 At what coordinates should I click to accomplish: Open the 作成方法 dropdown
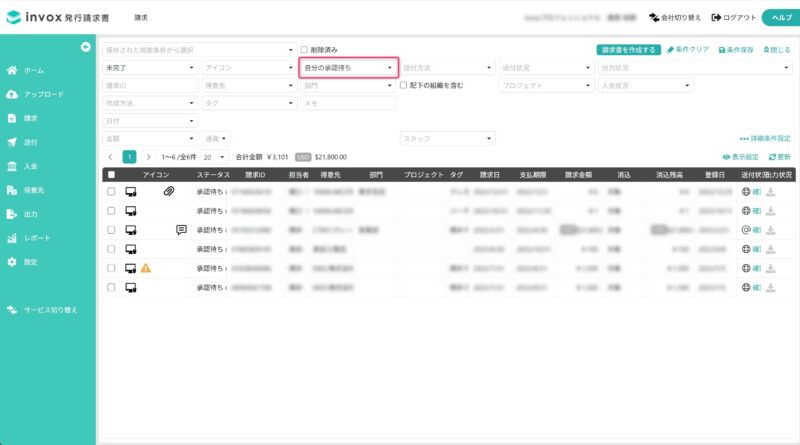tap(150, 103)
